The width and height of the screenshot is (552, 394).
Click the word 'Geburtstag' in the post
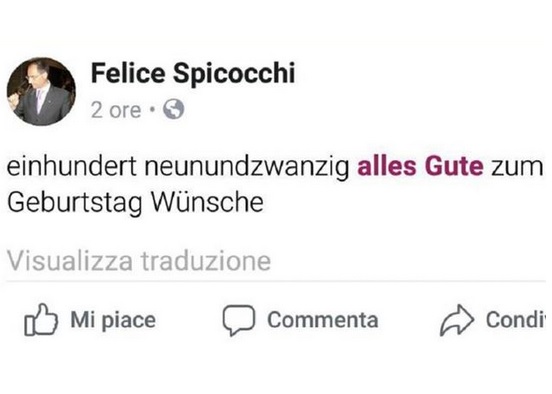point(75,204)
